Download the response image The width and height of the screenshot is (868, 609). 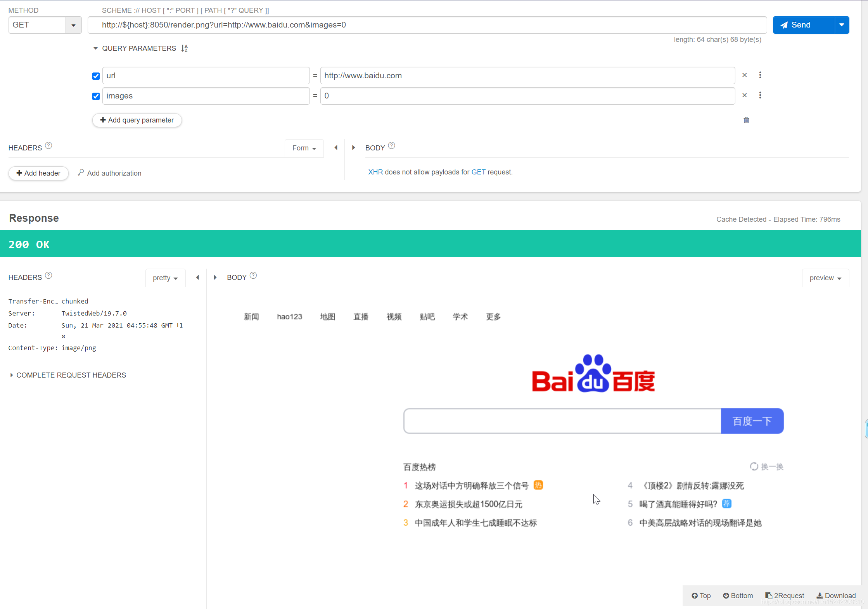[836, 595]
